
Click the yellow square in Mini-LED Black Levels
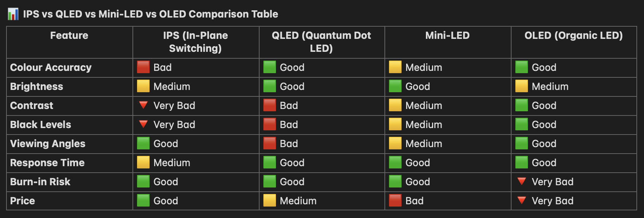395,124
